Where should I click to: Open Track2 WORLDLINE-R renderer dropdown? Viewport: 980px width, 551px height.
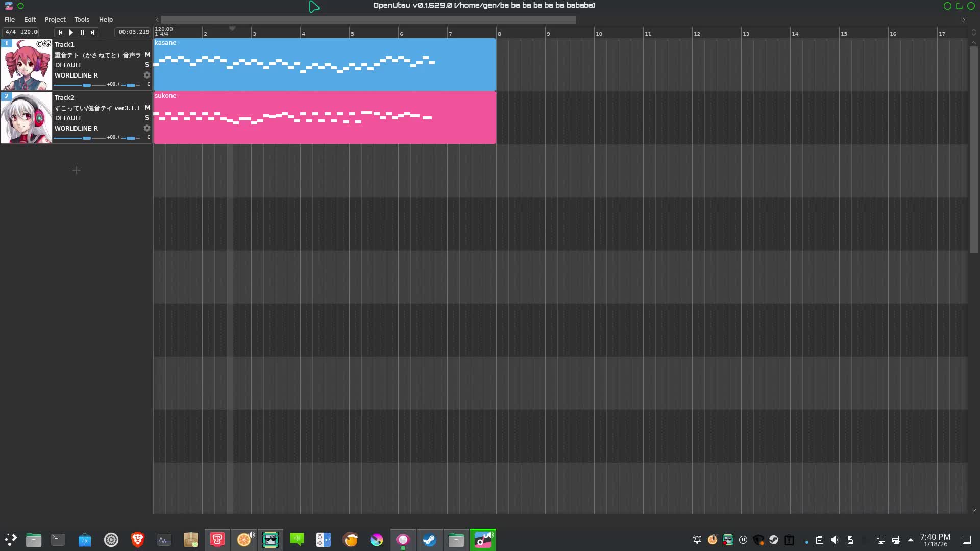point(77,129)
